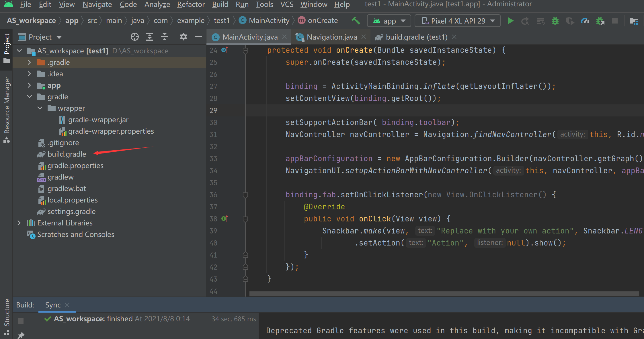Image resolution: width=644 pixels, height=339 pixels.
Task: Open the app run configuration dropdown
Action: pyautogui.click(x=389, y=21)
